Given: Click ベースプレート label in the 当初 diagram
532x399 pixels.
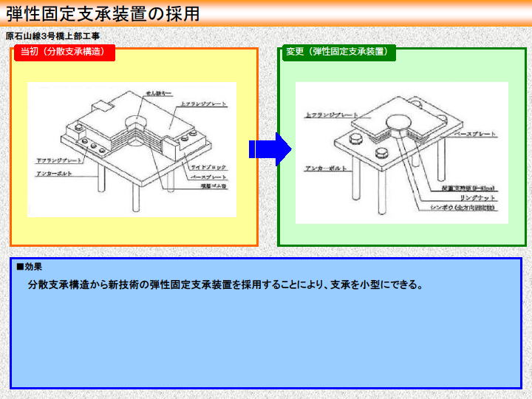Looking at the screenshot, I should (x=208, y=177).
